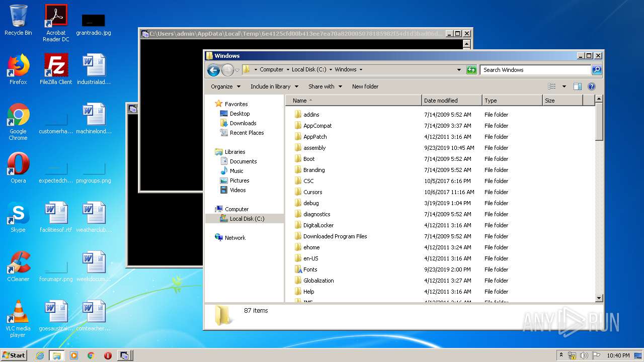The height and width of the screenshot is (362, 644).
Task: Launch FileZilla Client desktop shortcut
Action: point(56,69)
